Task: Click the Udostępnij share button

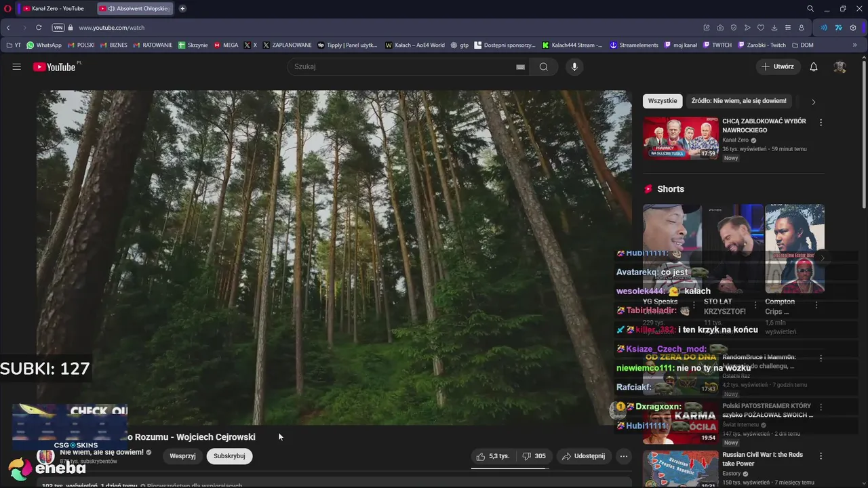Action: point(584,456)
